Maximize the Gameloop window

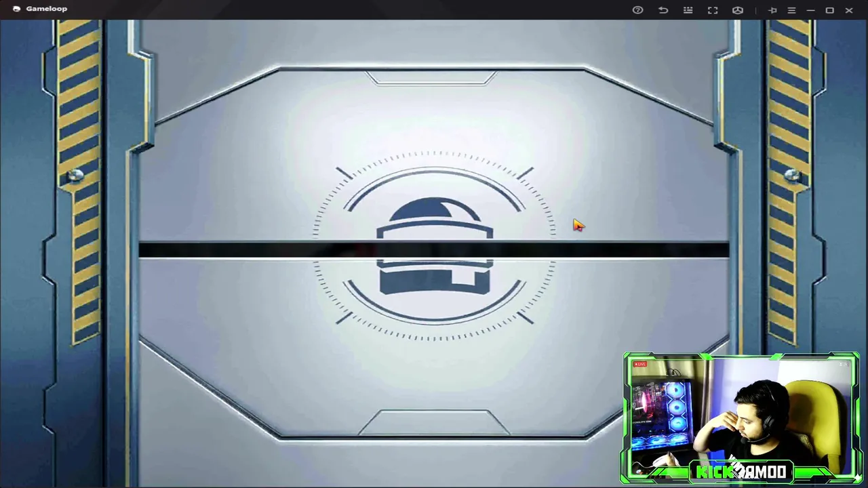pos(829,10)
